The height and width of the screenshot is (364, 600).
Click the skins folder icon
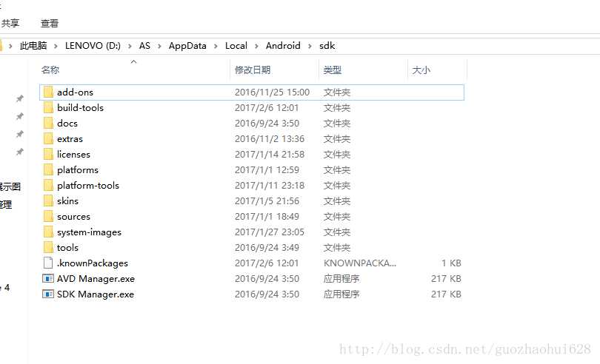pos(48,200)
